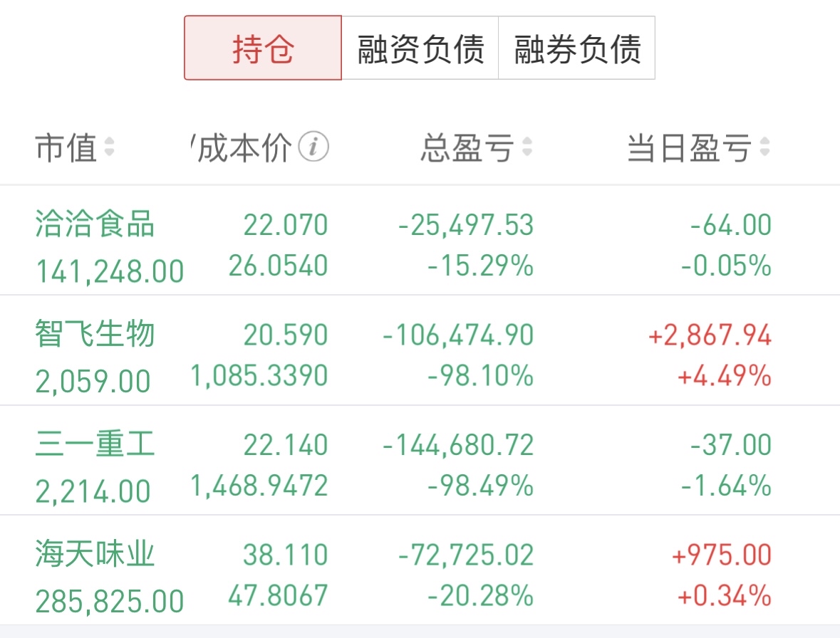Sort by daily profit/loss arrows
This screenshot has width=840, height=638.
(x=765, y=147)
